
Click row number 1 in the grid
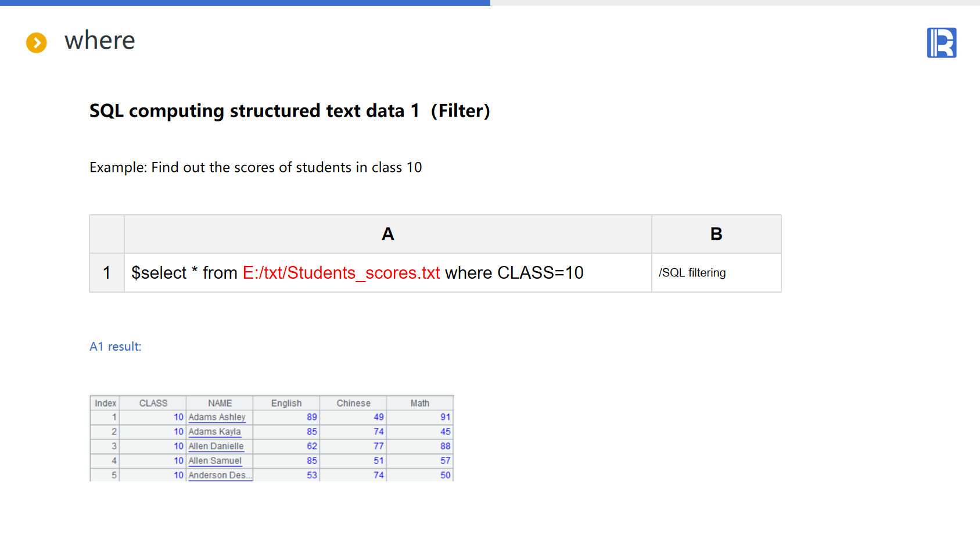[x=107, y=272]
